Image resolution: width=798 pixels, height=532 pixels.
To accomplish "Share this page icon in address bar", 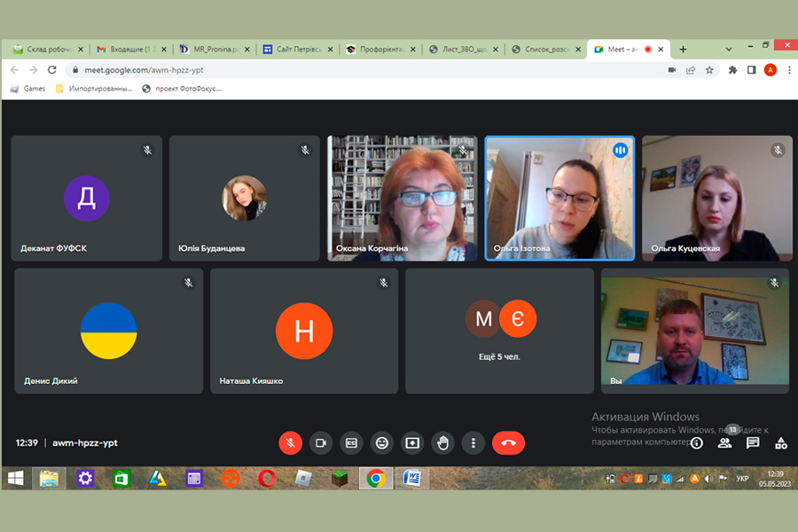I will 691,70.
